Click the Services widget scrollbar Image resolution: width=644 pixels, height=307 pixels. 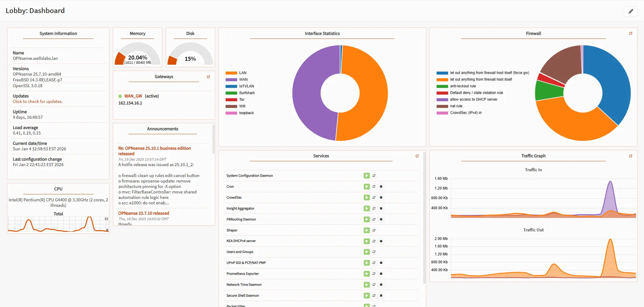424,217
